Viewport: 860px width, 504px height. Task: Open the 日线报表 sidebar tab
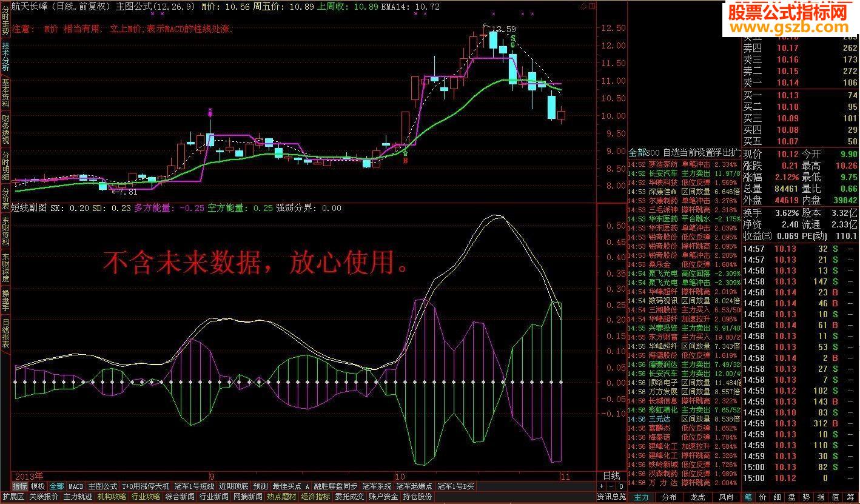(x=5, y=333)
